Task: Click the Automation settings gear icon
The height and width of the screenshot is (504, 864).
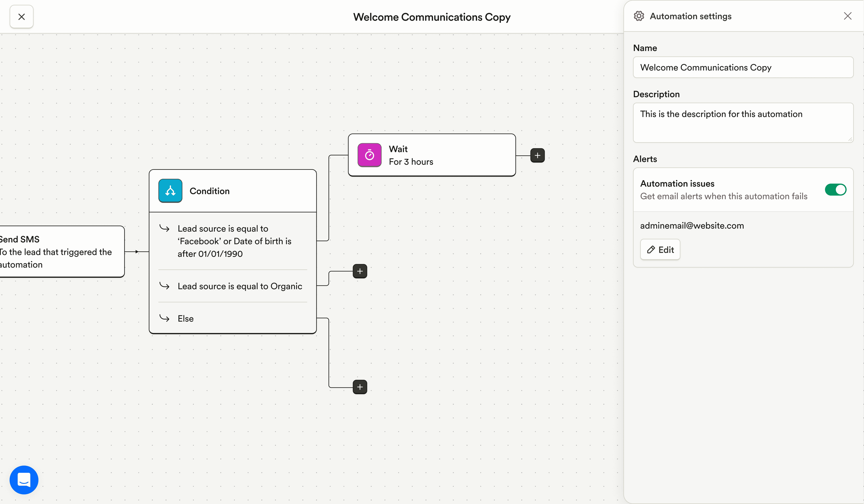Action: [x=639, y=16]
